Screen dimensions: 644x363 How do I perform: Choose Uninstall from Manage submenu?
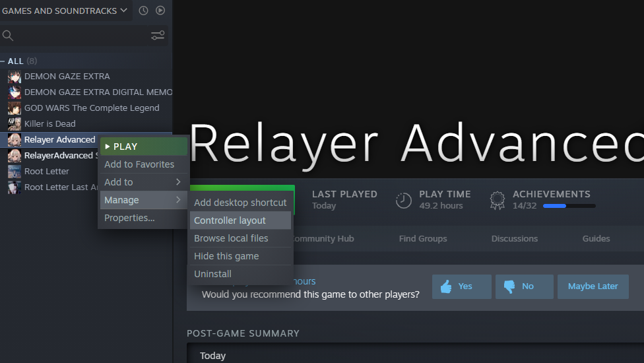pyautogui.click(x=240, y=274)
